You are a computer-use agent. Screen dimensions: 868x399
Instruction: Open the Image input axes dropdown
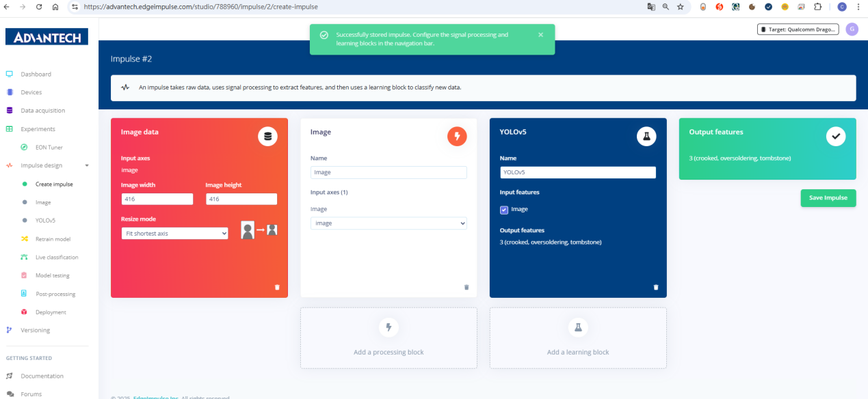[389, 223]
